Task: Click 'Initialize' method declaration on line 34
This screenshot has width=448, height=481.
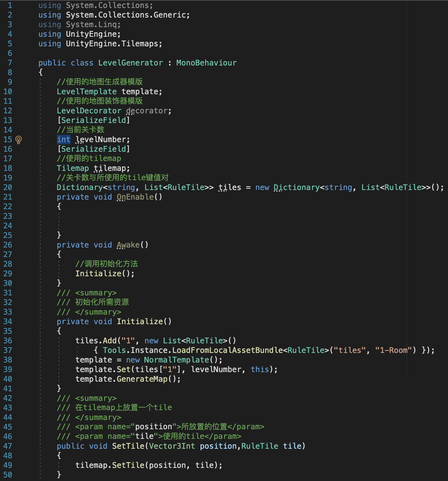Action: tap(140, 322)
